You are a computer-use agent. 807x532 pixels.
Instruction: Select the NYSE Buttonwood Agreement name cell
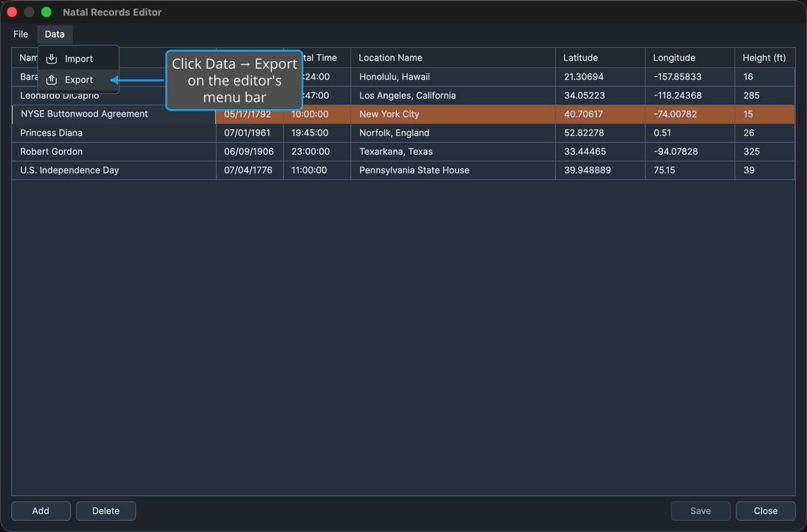coord(114,114)
